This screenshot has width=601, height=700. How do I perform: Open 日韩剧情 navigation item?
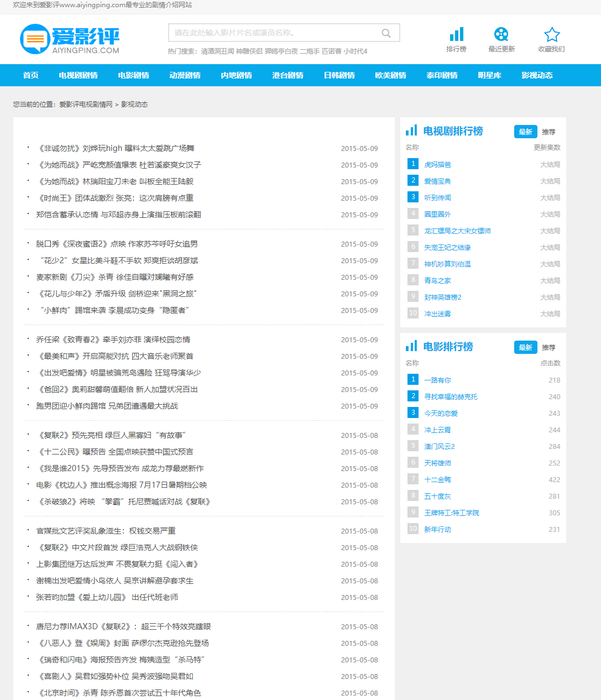[x=339, y=75]
